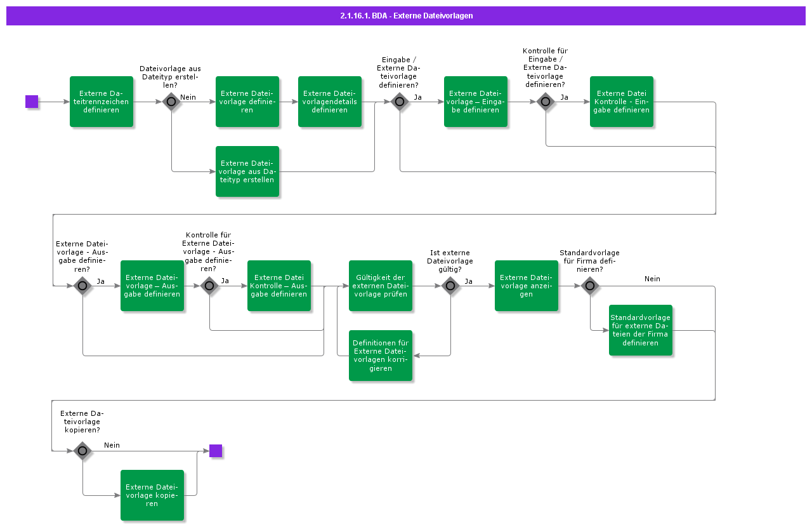Select the purple end node of the process

[x=216, y=451]
